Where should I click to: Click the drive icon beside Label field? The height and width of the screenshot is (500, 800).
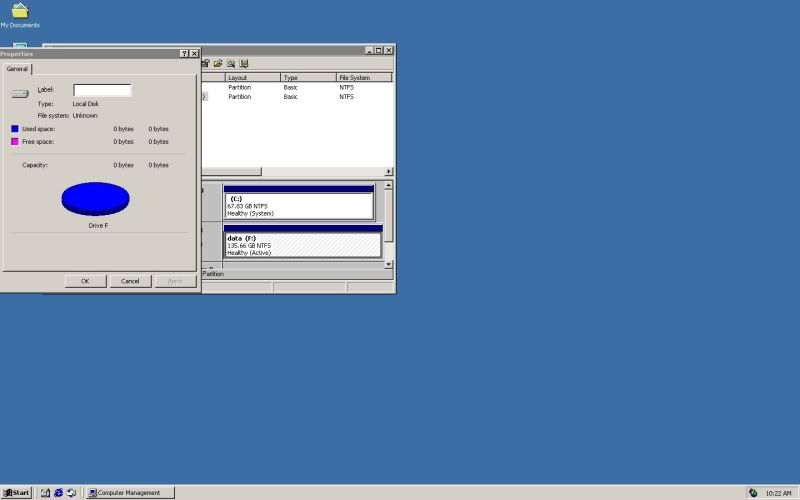pos(20,93)
